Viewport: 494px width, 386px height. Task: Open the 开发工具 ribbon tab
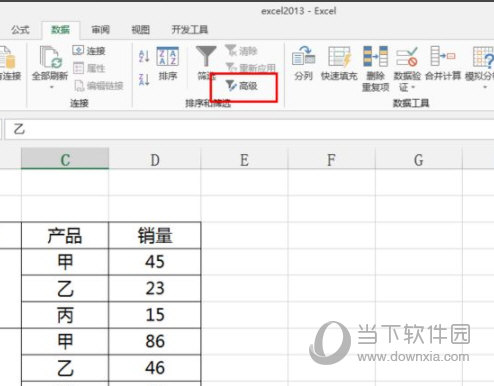tap(189, 30)
